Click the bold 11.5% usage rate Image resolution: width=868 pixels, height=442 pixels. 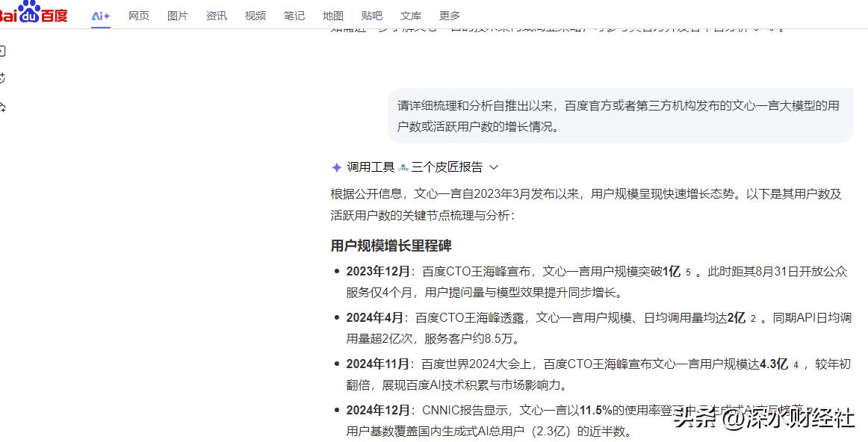tap(595, 411)
